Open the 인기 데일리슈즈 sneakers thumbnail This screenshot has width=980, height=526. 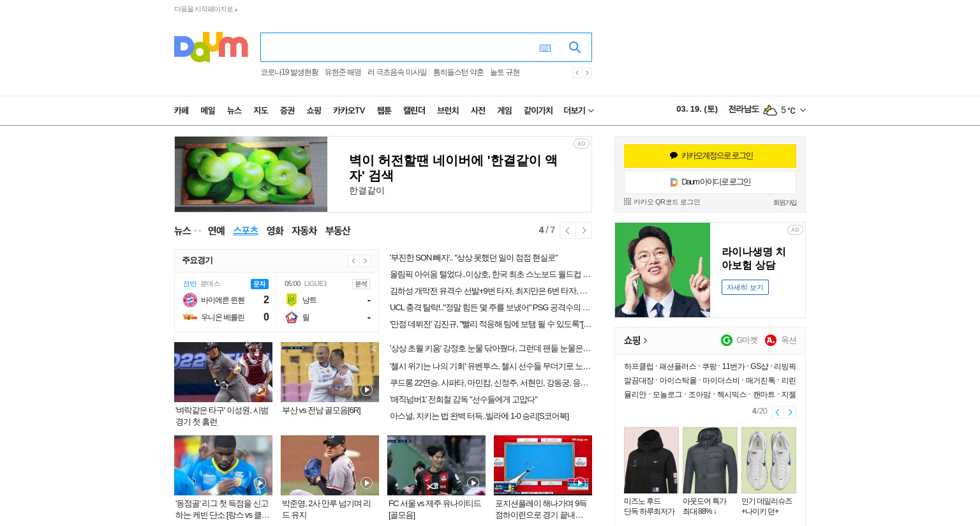point(769,460)
